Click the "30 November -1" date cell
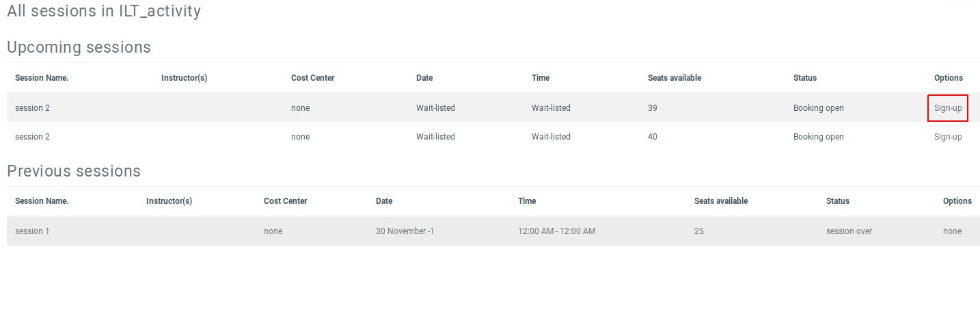The image size is (980, 325). [405, 231]
